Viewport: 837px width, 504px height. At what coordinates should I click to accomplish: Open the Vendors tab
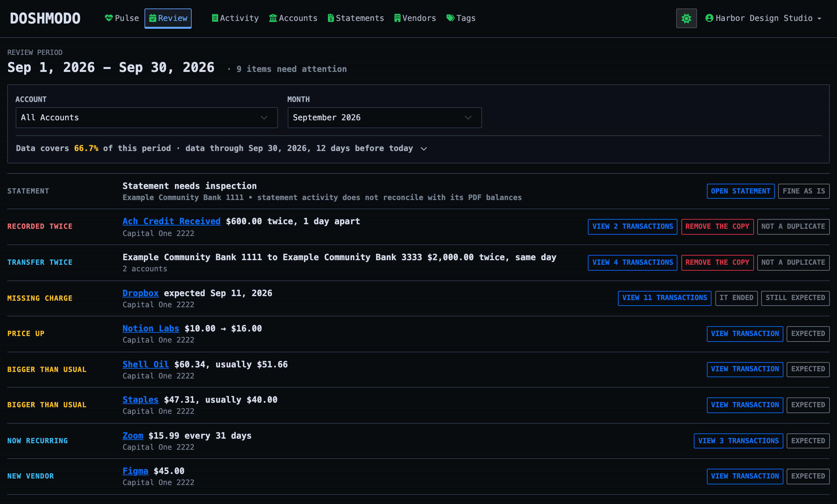pos(415,18)
